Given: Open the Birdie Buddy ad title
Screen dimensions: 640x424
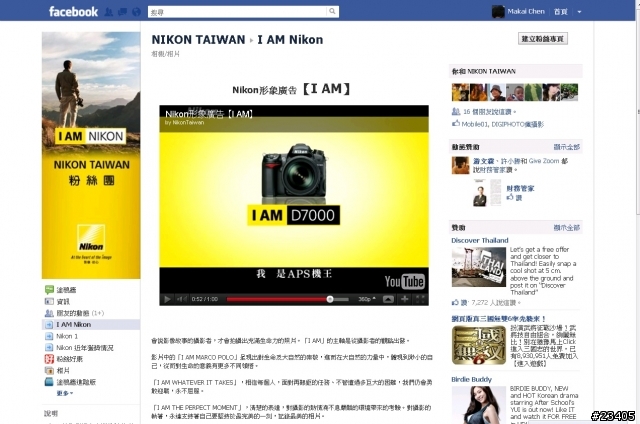Looking at the screenshot, I should (471, 380).
